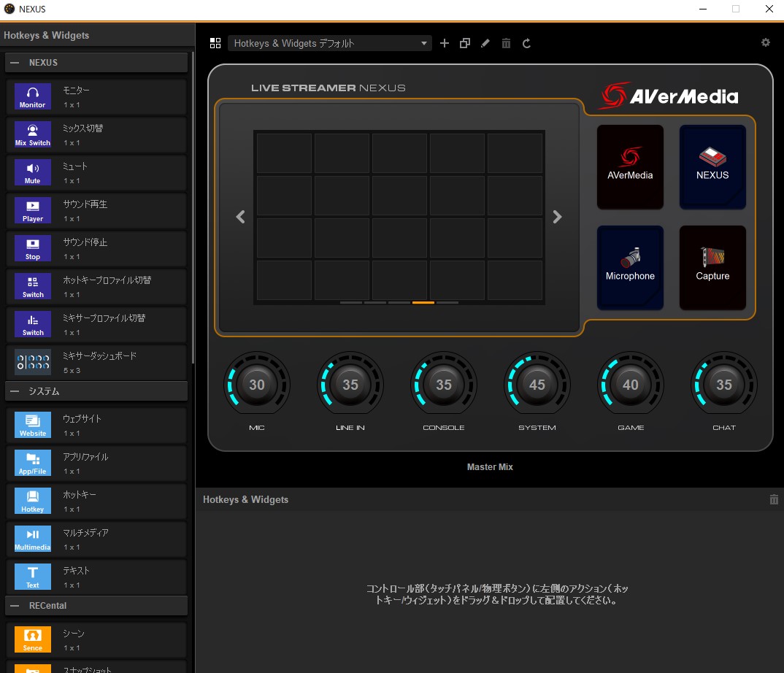This screenshot has height=673, width=784.
Task: Click the trash icon in Hotkeys & Widgets panel
Action: (774, 500)
